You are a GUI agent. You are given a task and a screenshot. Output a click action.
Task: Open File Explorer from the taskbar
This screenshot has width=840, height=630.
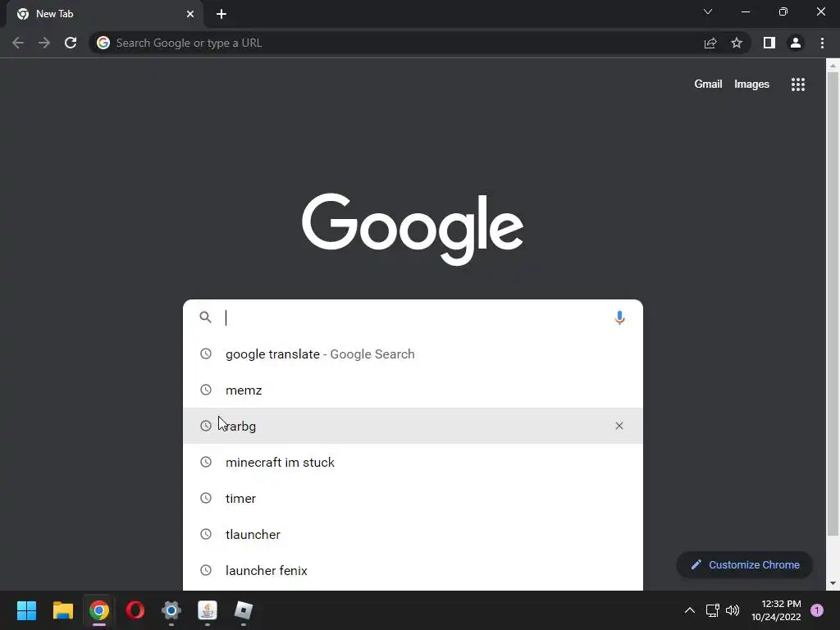62,610
